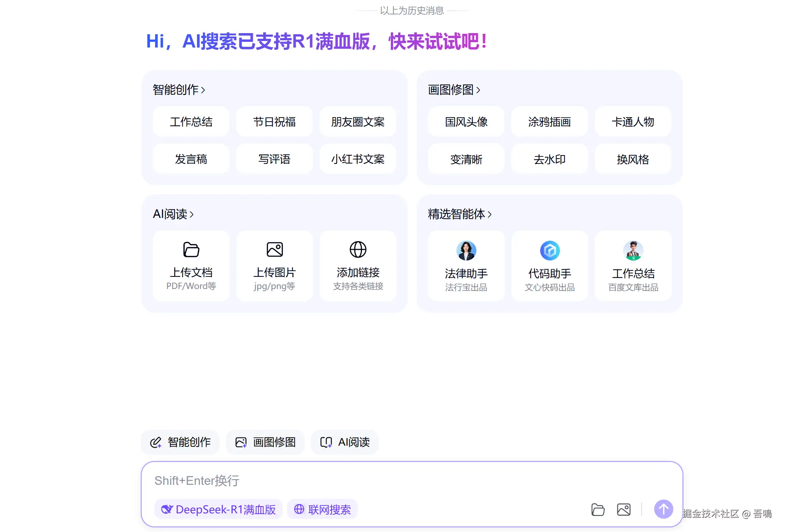Screen dimensions: 785x532
Task: Click the 节日祝福 button
Action: 274,122
